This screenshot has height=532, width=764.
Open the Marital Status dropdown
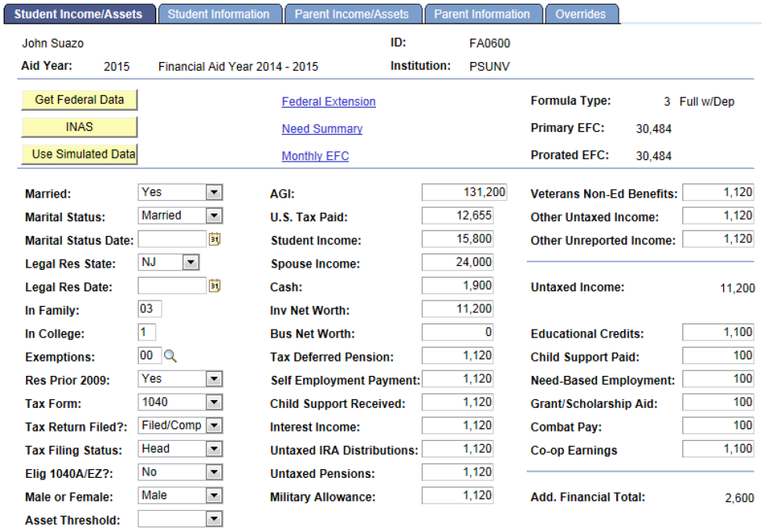pyautogui.click(x=213, y=216)
